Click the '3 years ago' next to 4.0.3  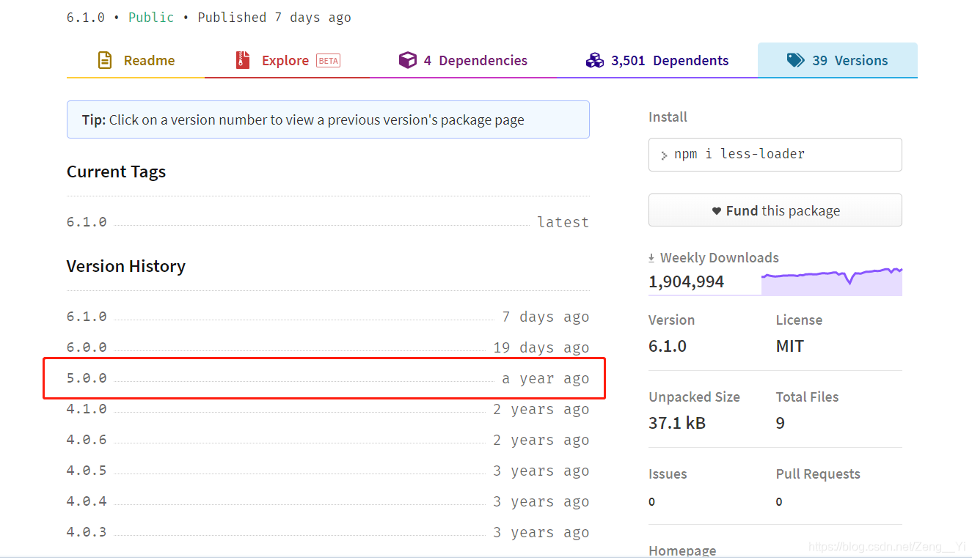tap(541, 532)
